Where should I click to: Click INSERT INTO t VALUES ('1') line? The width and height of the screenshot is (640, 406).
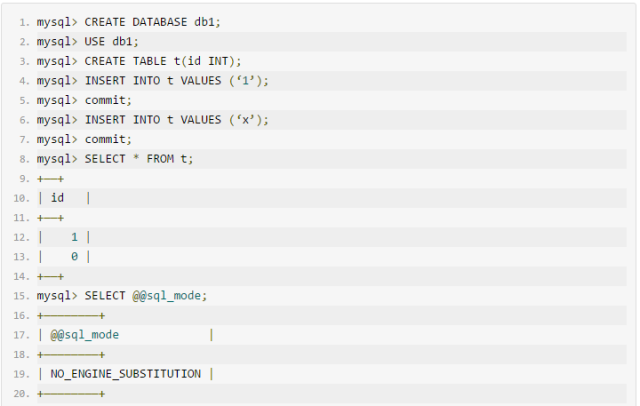click(x=153, y=81)
